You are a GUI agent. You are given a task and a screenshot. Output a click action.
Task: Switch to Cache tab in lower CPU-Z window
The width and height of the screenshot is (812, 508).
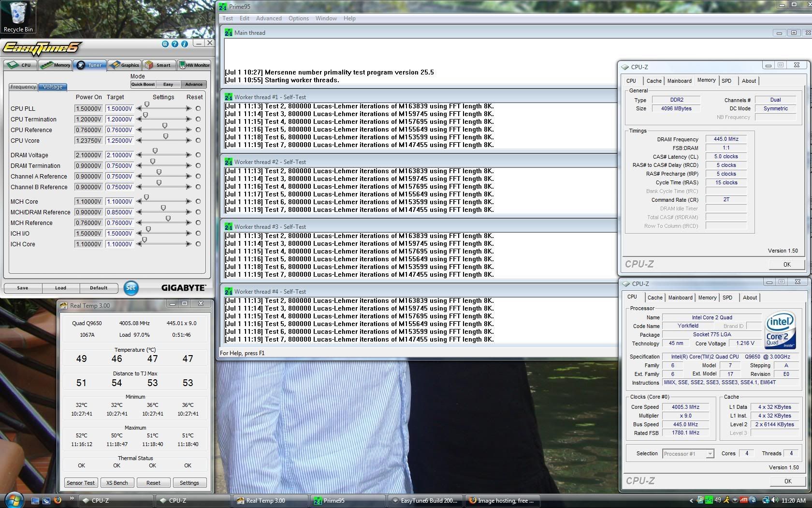(x=655, y=298)
